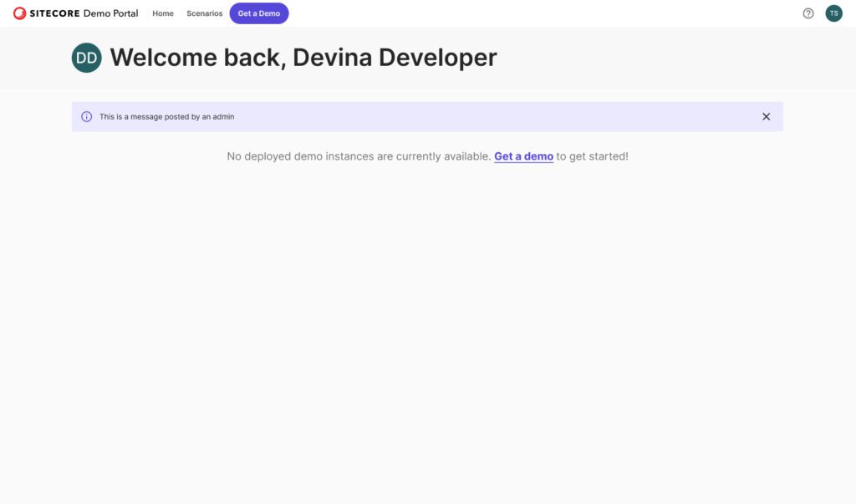
Task: Open the TS user avatar menu
Action: [x=833, y=13]
